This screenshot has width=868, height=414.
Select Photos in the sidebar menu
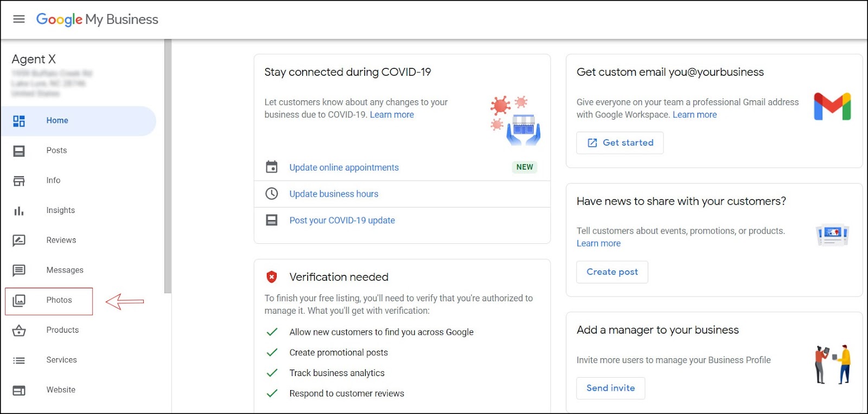[59, 300]
